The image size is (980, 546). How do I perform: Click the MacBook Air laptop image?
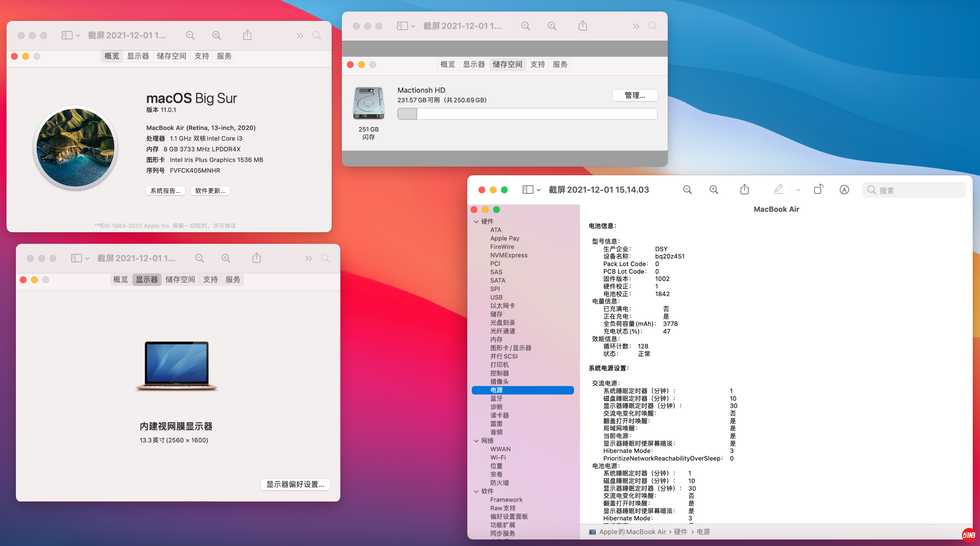[x=177, y=366]
